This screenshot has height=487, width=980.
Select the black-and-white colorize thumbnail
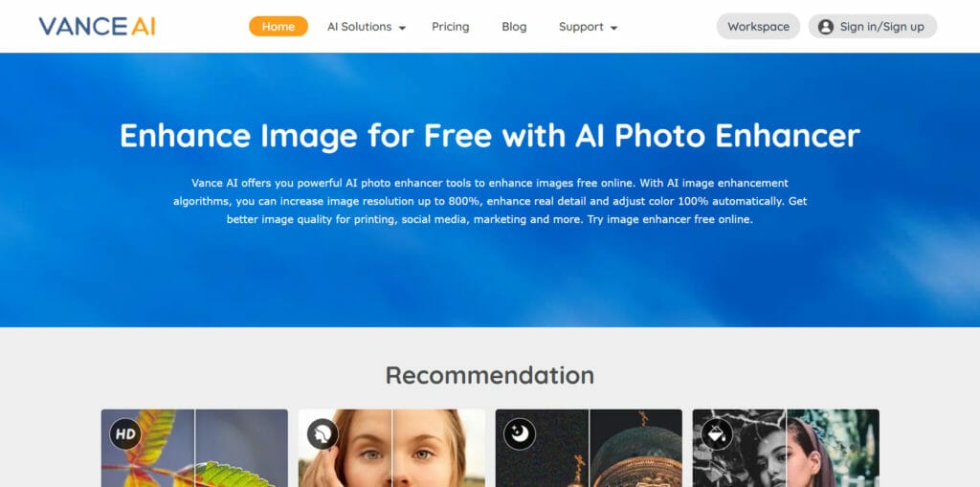click(x=786, y=448)
